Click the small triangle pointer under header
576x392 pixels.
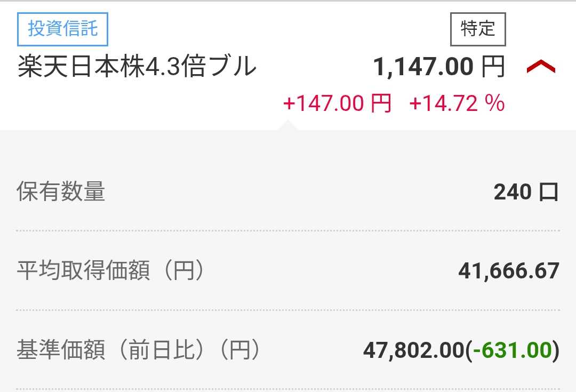coord(288,125)
